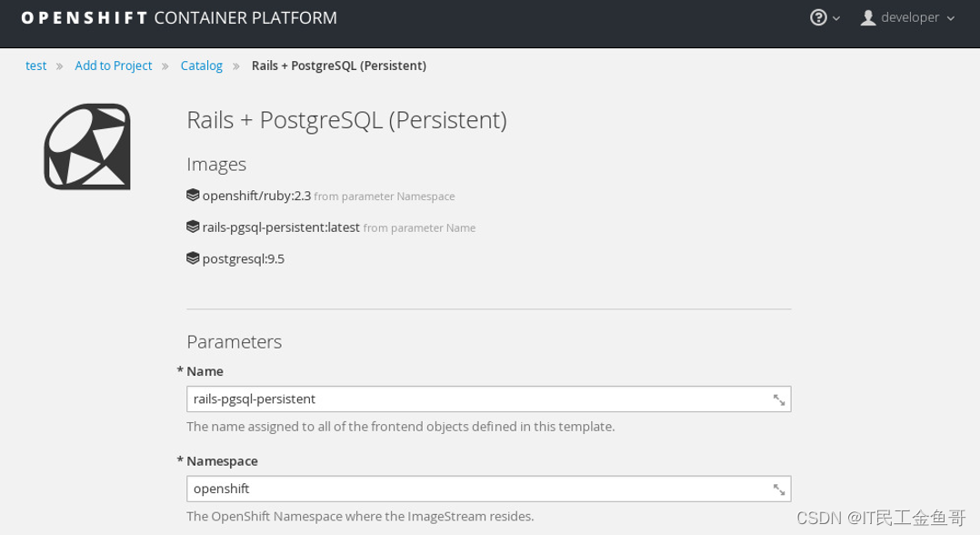
Task: Navigate to Add to Project breadcrumb
Action: (x=113, y=66)
